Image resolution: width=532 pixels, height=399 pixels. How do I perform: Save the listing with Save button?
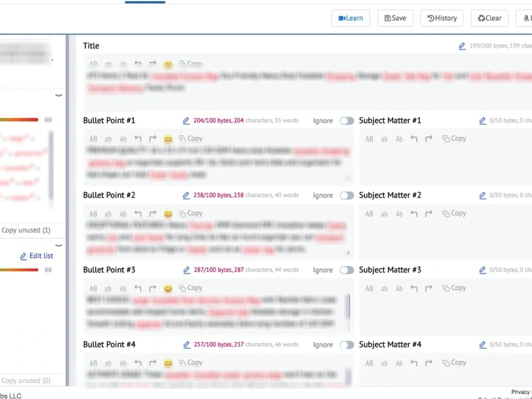coord(395,18)
